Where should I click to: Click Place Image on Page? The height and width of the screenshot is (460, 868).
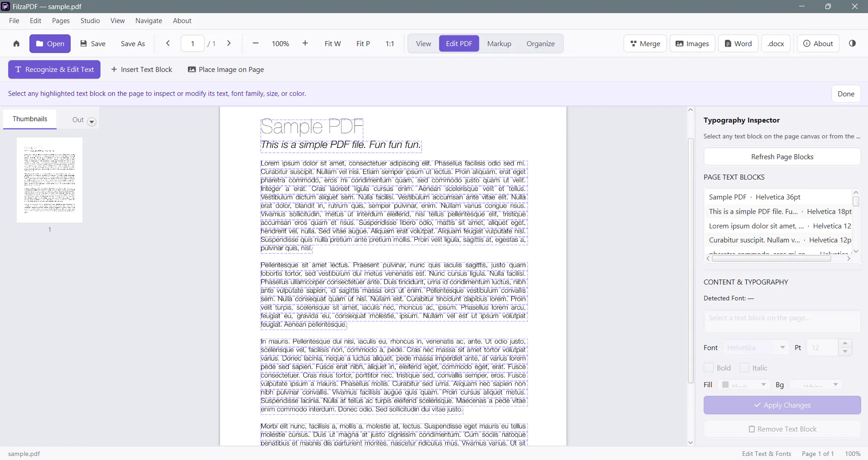click(x=226, y=70)
